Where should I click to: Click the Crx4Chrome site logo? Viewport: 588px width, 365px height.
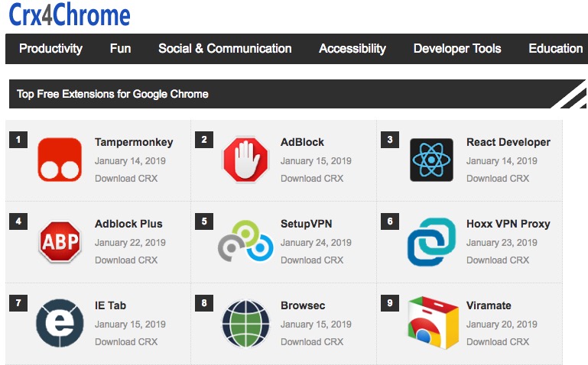pos(70,15)
